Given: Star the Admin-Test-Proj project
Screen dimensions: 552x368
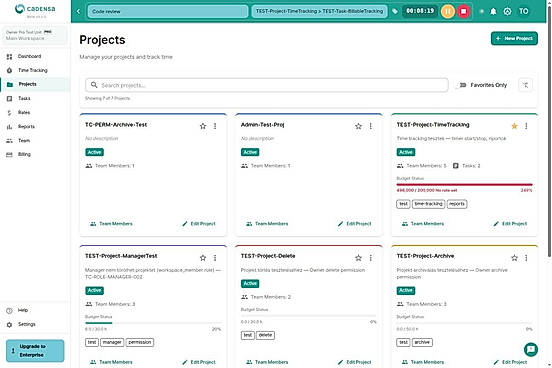Looking at the screenshot, I should click(358, 126).
